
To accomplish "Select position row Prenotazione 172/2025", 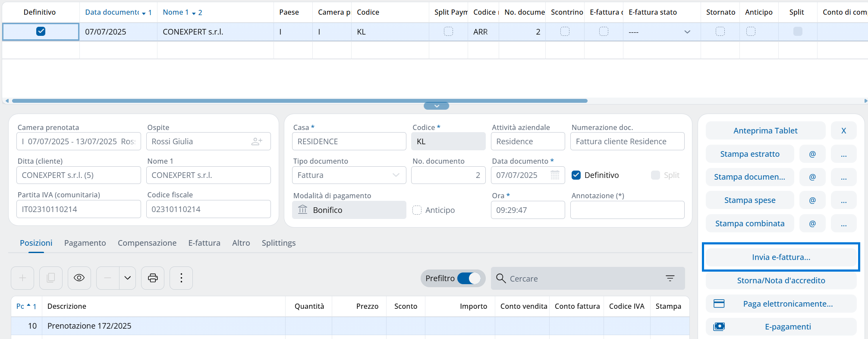I will [x=350, y=326].
